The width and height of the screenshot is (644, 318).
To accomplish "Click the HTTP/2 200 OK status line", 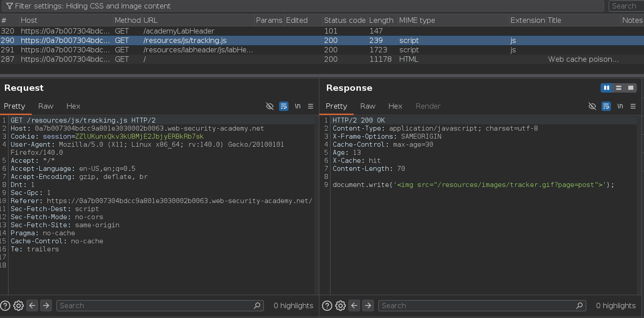I will click(x=359, y=120).
